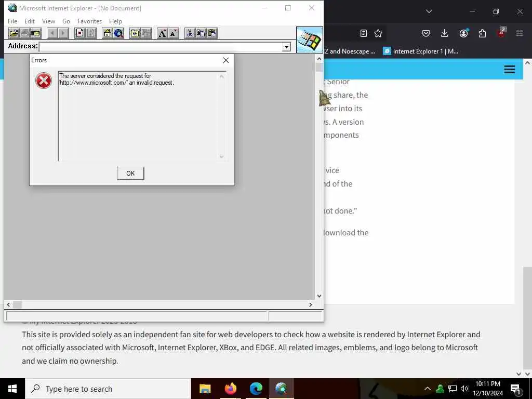Click the Refresh page toolbar icon
The width and height of the screenshot is (532, 399).
pos(90,33)
